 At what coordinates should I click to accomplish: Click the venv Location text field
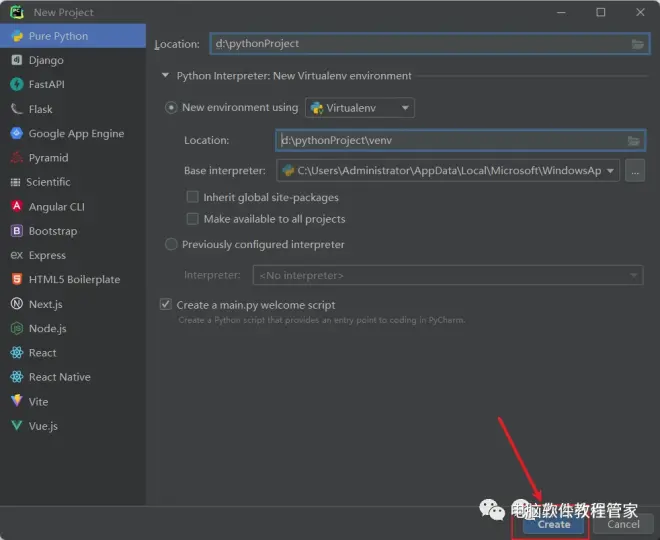tap(460, 141)
